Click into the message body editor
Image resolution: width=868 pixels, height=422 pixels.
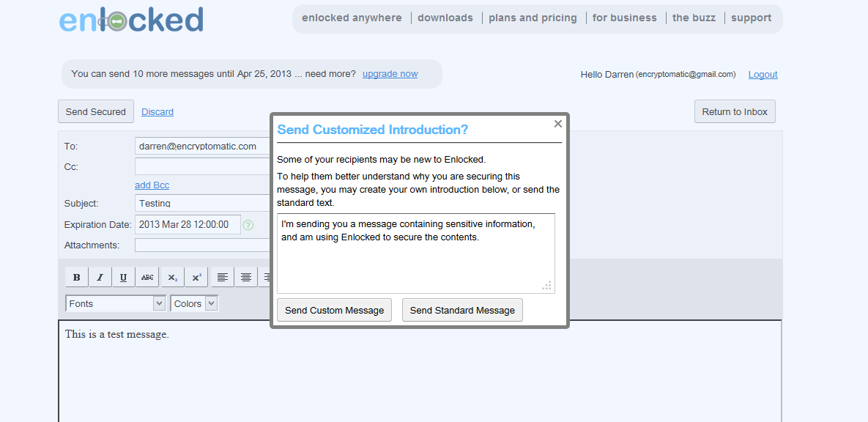click(420, 371)
